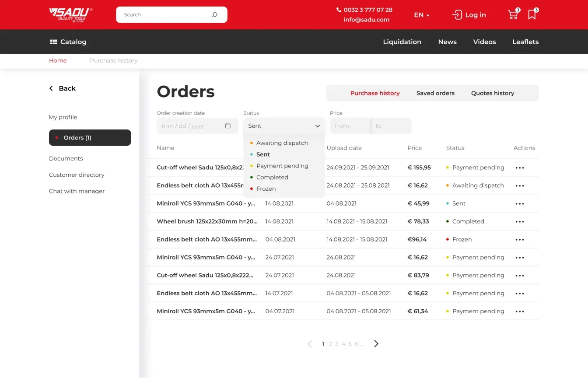Viewport: 588px width, 378px height.
Task: Click the Sadu Quality Tools logo
Action: tap(71, 14)
